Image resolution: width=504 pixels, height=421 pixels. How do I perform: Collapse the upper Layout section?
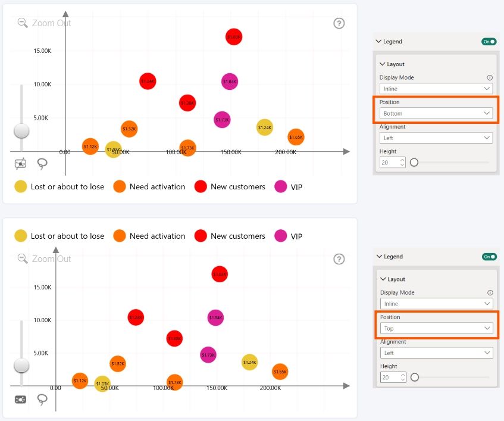click(x=392, y=64)
